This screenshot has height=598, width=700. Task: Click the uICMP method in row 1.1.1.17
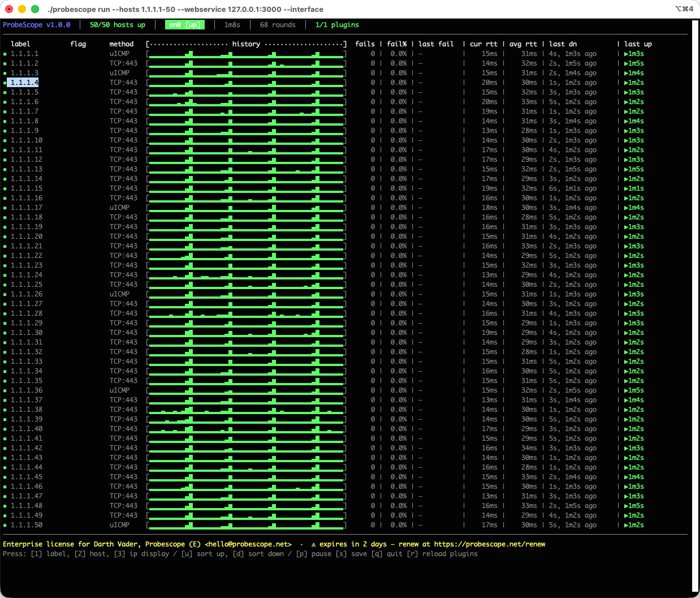119,208
